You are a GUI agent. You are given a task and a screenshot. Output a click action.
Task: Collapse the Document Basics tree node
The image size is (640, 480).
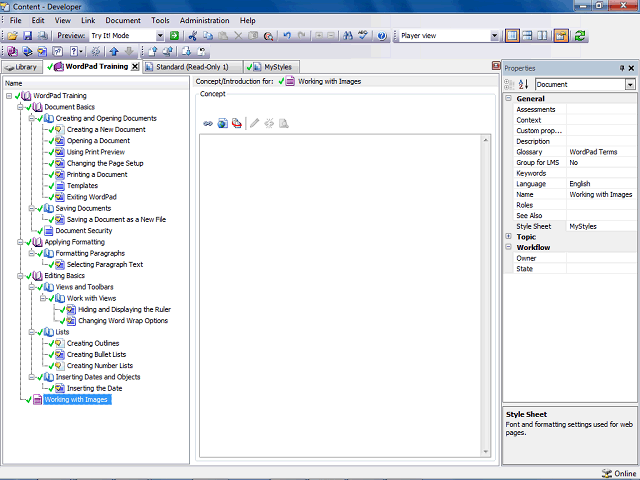click(x=20, y=107)
